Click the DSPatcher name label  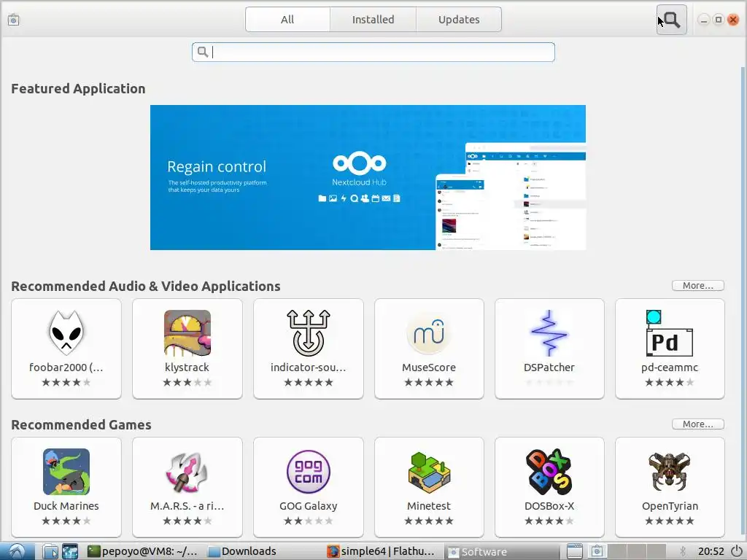549,367
